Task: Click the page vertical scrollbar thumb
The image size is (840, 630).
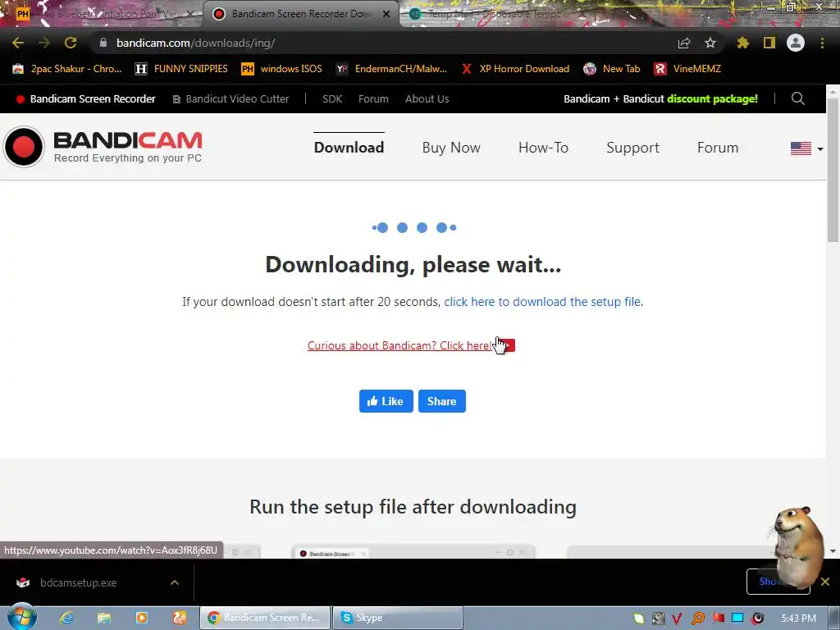Action: pos(833,169)
